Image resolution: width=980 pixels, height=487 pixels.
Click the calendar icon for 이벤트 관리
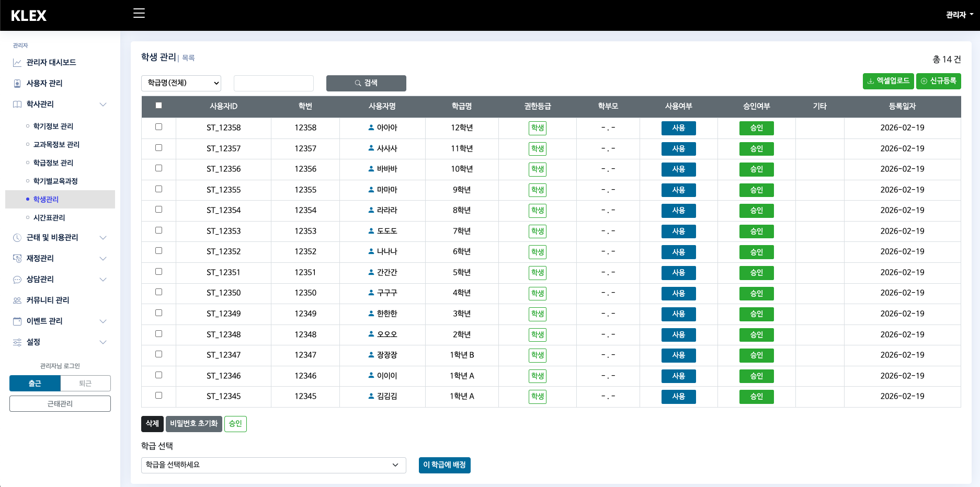click(x=17, y=321)
